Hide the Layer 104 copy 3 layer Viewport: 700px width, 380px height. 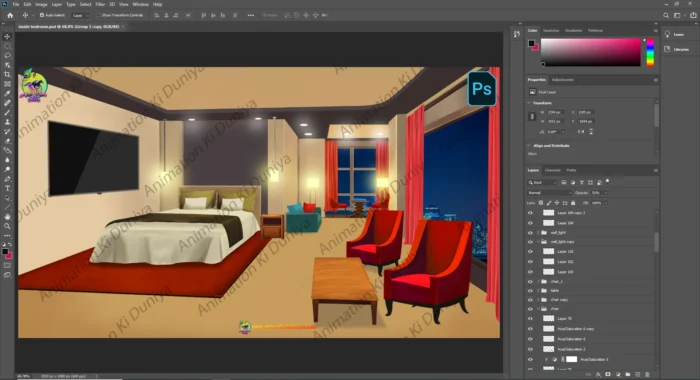[530, 213]
